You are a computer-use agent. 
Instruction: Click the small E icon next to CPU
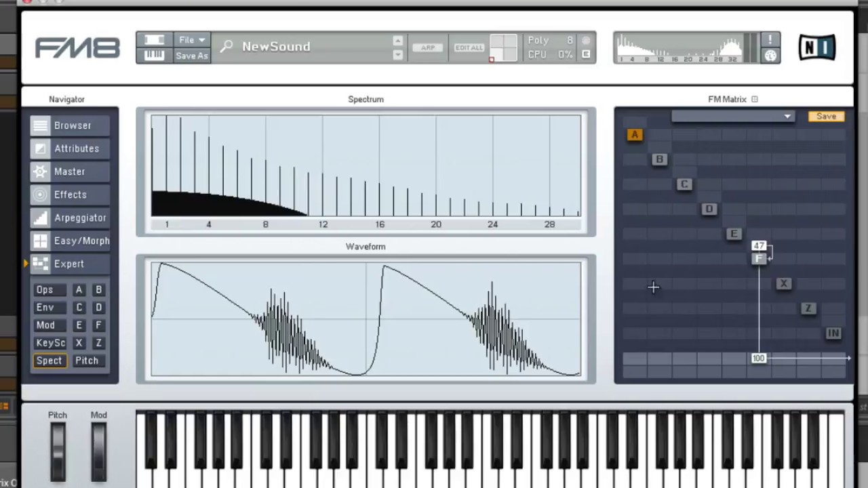tap(586, 54)
